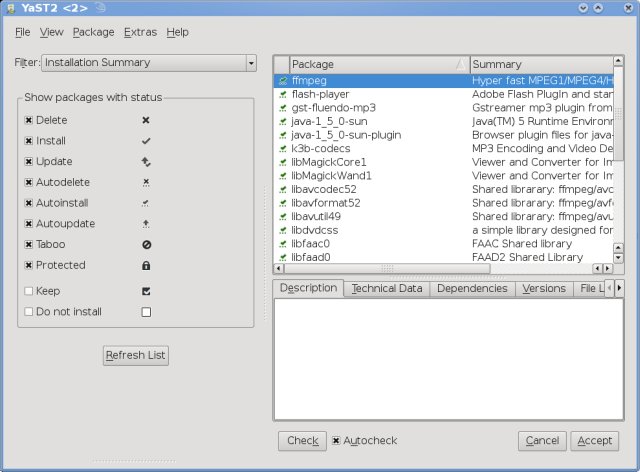Image resolution: width=640 pixels, height=472 pixels.
Task: Enable the Do not install checkbox
Action: (x=29, y=312)
